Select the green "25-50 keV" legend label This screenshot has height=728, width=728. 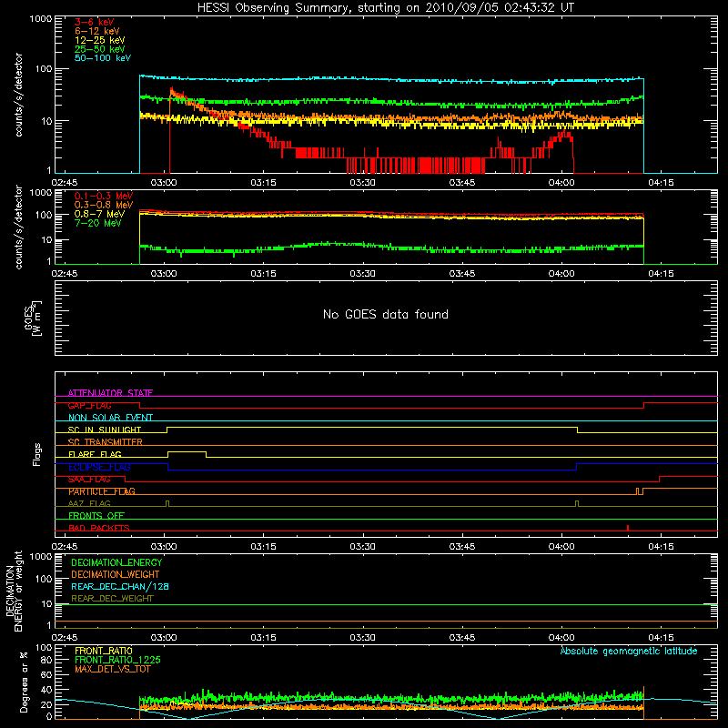[100, 49]
